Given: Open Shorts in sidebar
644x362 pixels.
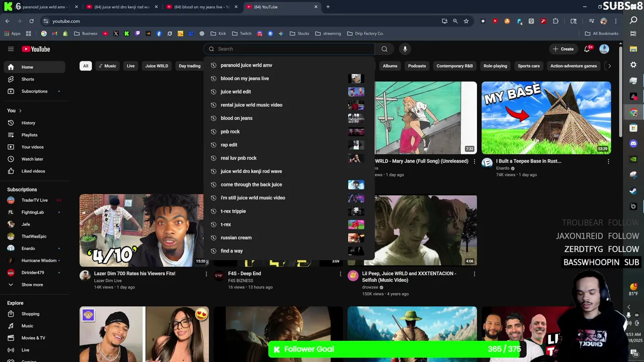Looking at the screenshot, I should [x=34, y=79].
